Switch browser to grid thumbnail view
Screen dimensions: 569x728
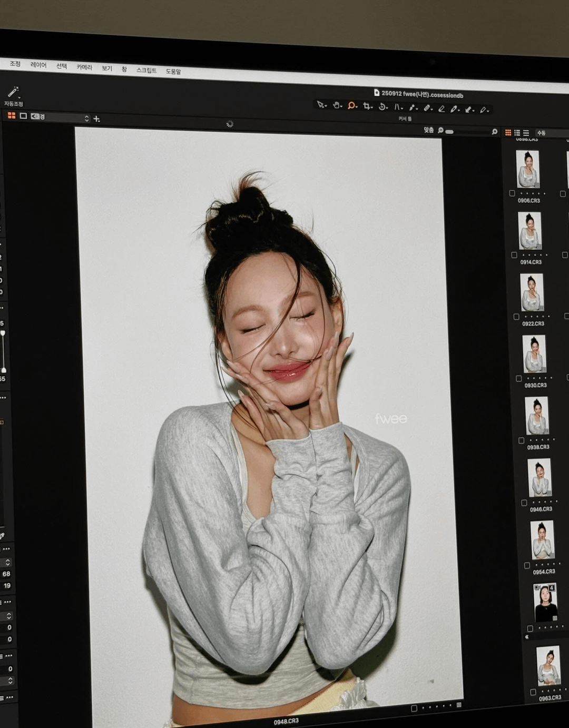point(508,132)
